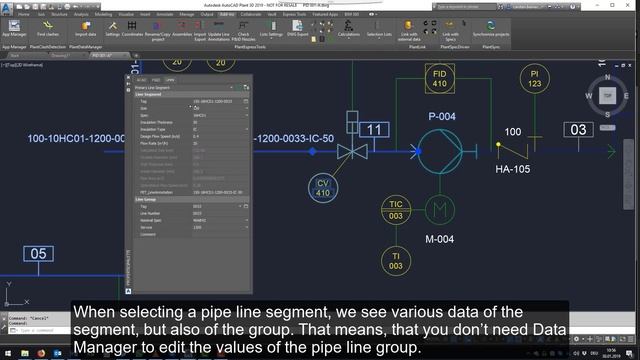Open the Calculations tool
The width and height of the screenshot is (640, 360).
(x=349, y=29)
